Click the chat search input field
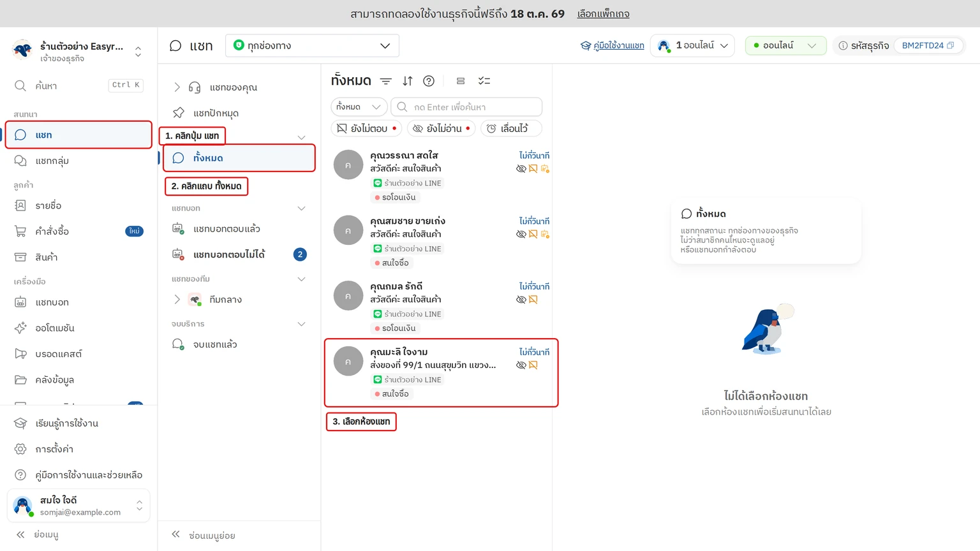The height and width of the screenshot is (551, 980). (466, 107)
